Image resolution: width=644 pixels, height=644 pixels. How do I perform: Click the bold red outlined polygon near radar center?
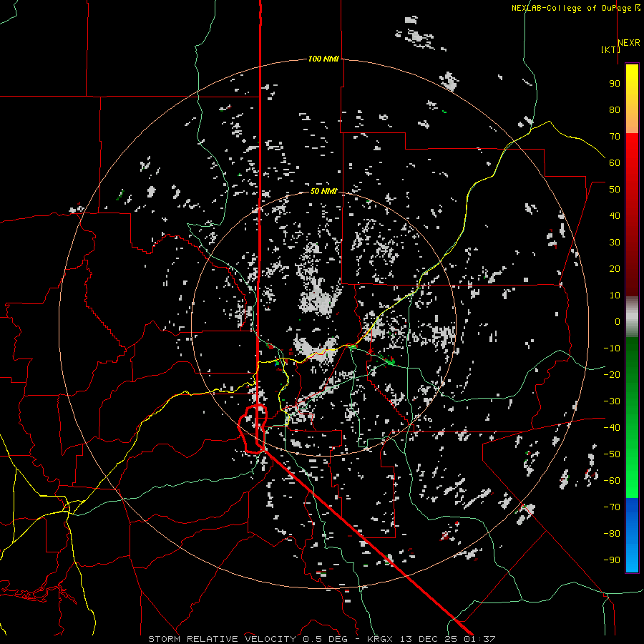point(253,429)
